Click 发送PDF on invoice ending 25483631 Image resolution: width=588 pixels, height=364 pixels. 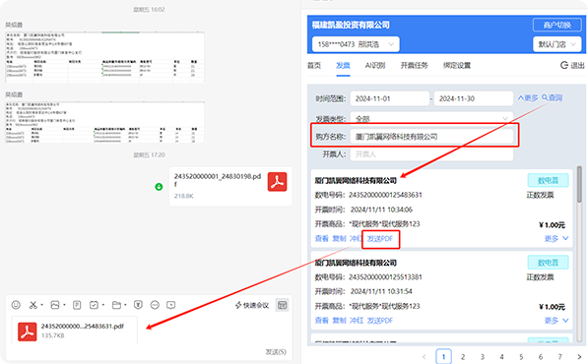(x=380, y=239)
